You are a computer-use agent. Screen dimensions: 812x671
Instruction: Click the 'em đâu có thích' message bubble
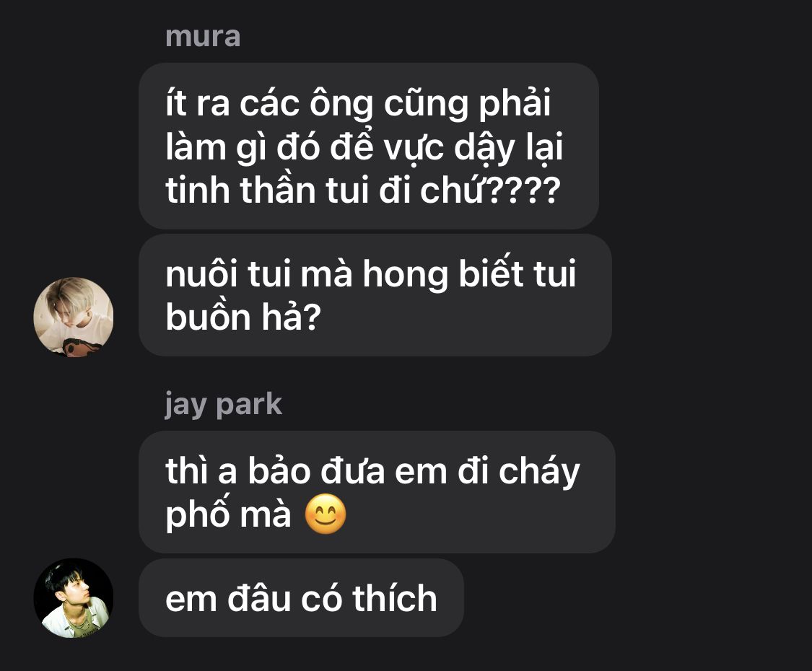(301, 598)
